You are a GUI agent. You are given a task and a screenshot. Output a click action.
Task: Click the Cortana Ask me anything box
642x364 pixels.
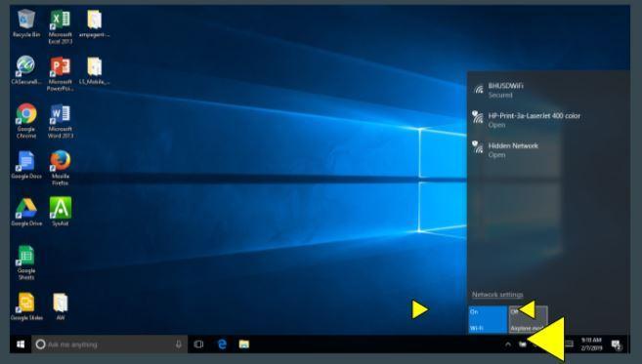(x=108, y=344)
